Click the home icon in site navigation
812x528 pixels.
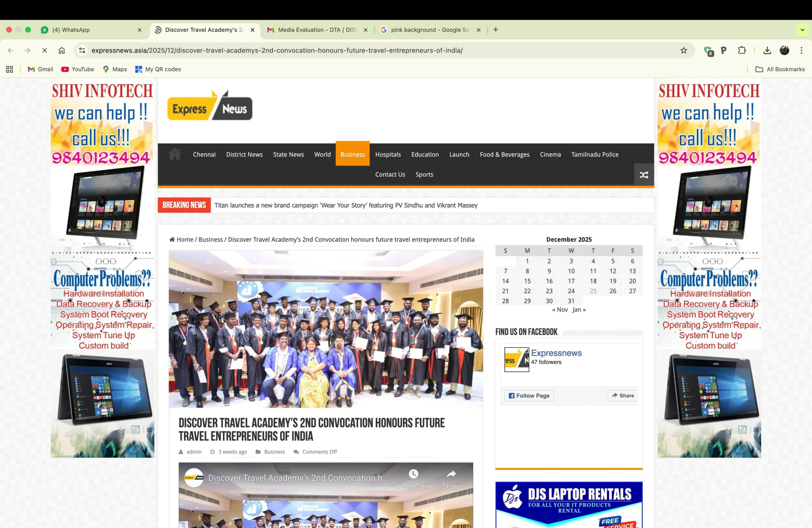click(175, 154)
